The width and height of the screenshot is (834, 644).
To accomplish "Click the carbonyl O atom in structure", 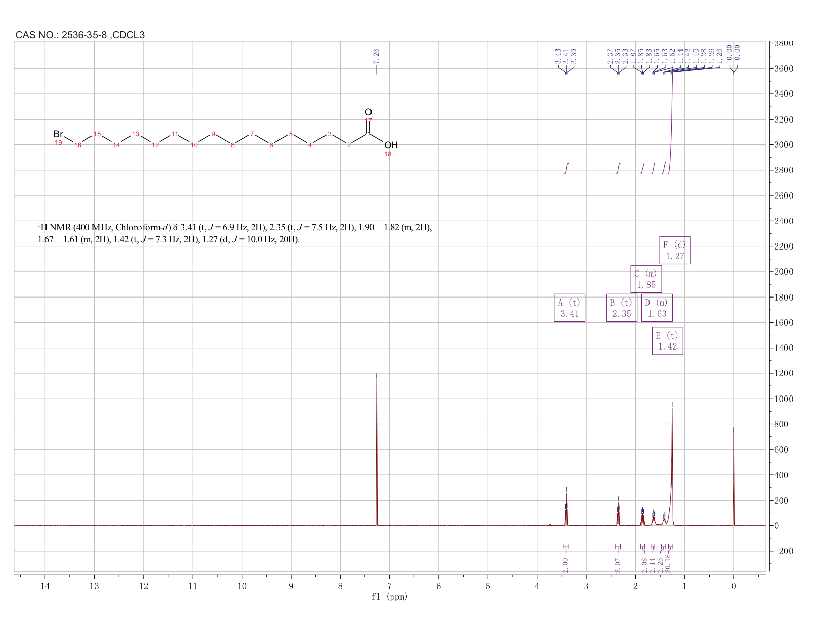I will tap(368, 112).
